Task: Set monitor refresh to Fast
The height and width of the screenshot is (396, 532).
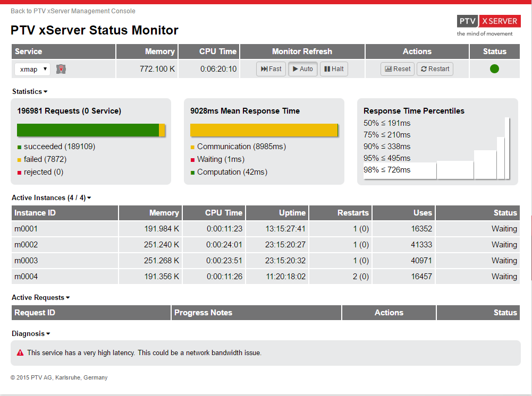Action: tap(271, 69)
